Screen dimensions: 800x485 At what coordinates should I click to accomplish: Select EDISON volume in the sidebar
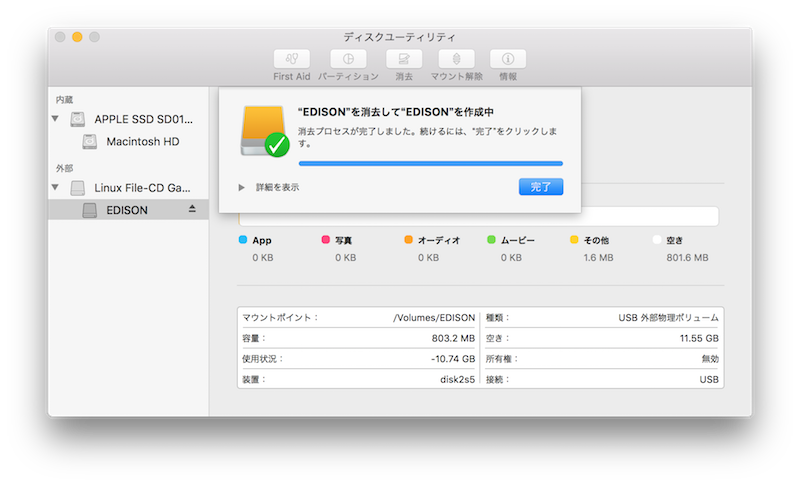pyautogui.click(x=127, y=210)
